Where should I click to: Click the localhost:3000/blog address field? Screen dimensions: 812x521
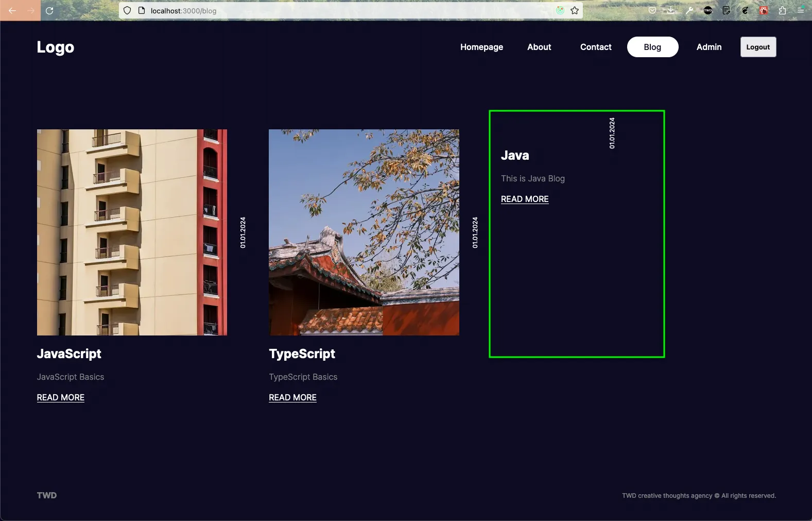coord(350,11)
